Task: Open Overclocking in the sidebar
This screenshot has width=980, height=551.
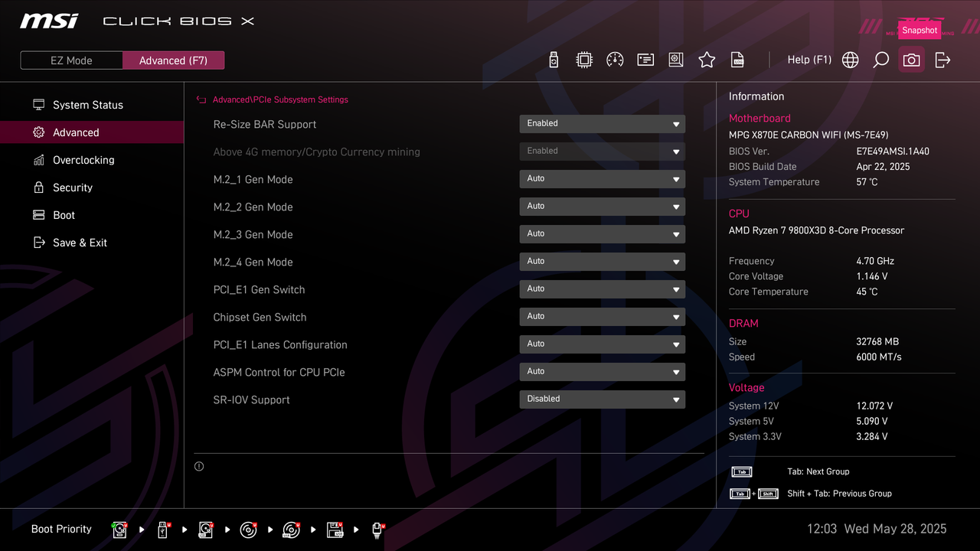Action: pos(92,160)
